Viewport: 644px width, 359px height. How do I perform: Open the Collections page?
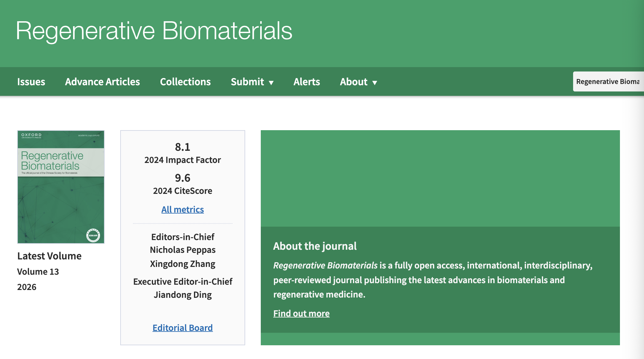[x=185, y=82]
